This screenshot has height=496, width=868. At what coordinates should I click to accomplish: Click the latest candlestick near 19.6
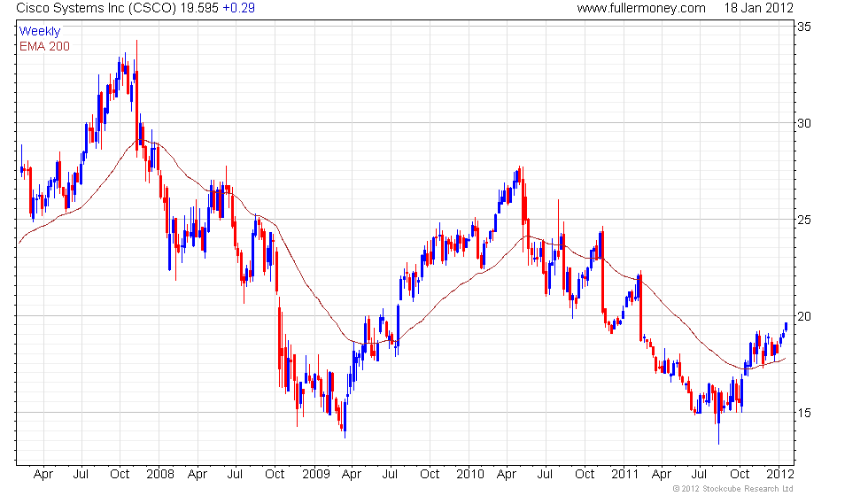tap(787, 327)
